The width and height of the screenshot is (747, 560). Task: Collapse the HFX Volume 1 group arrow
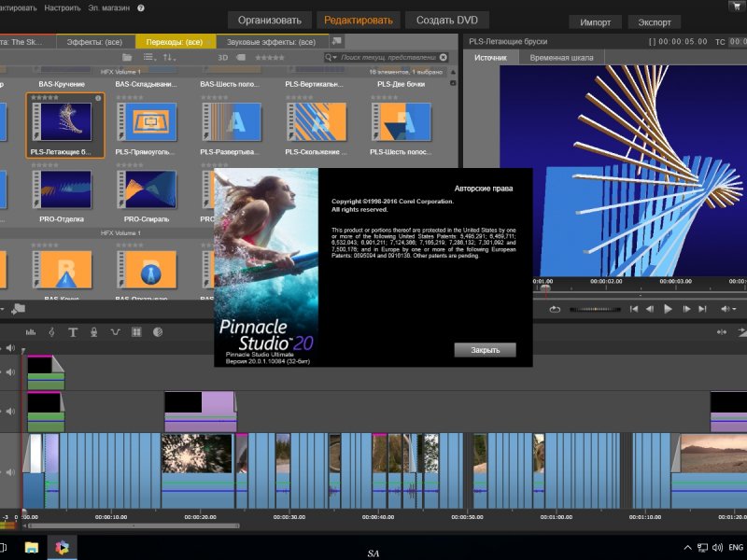point(453,72)
